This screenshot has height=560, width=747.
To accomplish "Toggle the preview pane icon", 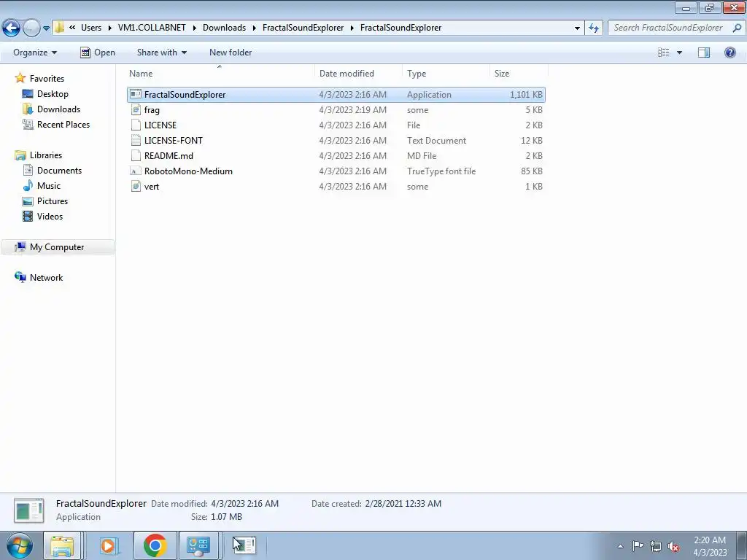I will 704,52.
